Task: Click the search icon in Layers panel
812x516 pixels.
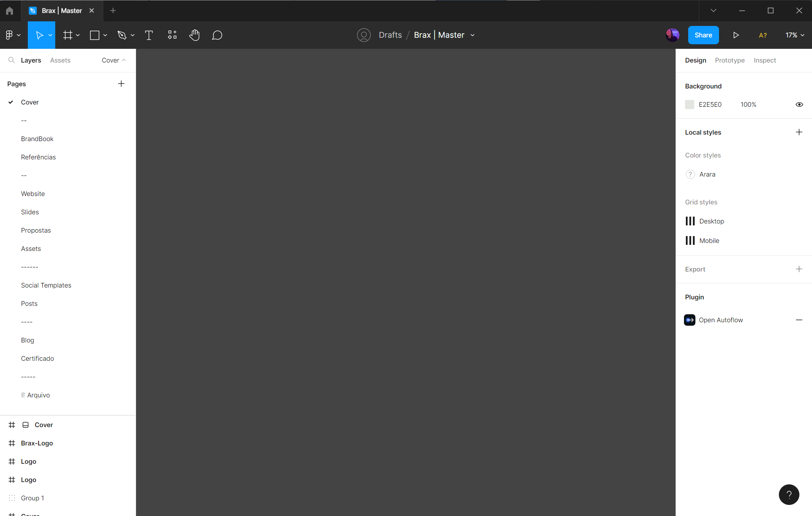Action: click(x=11, y=60)
